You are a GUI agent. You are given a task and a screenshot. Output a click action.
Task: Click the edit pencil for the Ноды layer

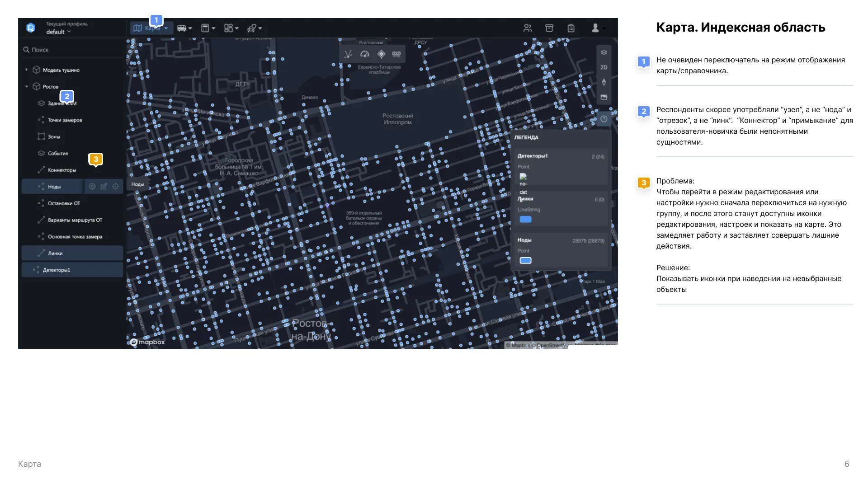click(104, 186)
